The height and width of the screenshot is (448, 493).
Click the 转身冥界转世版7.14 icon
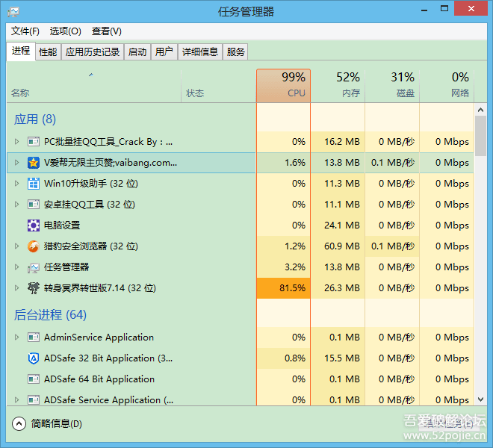tap(34, 288)
